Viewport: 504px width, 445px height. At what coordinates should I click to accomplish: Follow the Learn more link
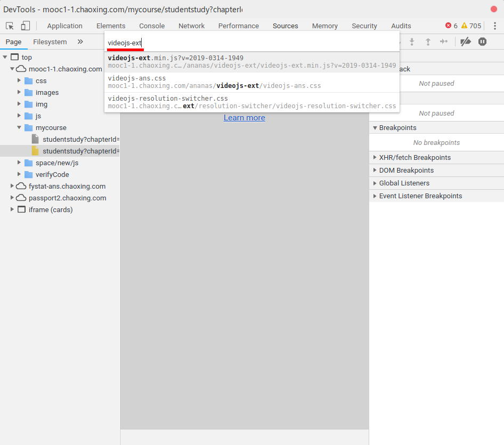[x=245, y=118]
